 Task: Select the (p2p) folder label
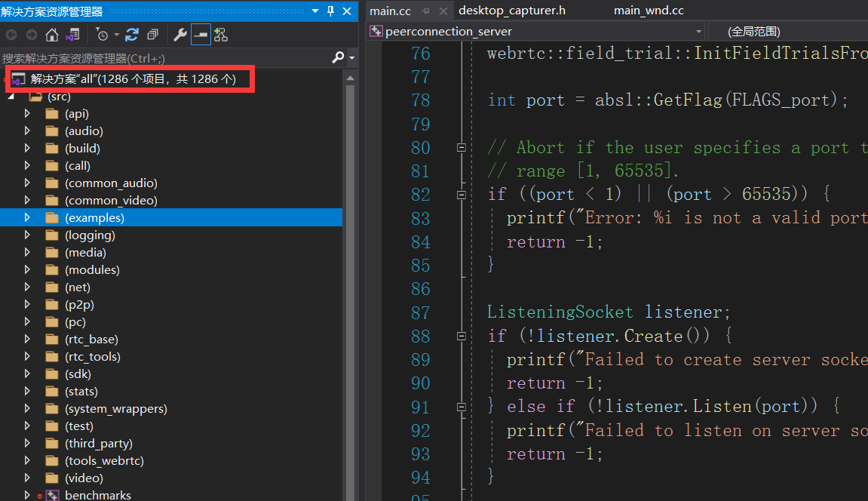click(x=79, y=305)
